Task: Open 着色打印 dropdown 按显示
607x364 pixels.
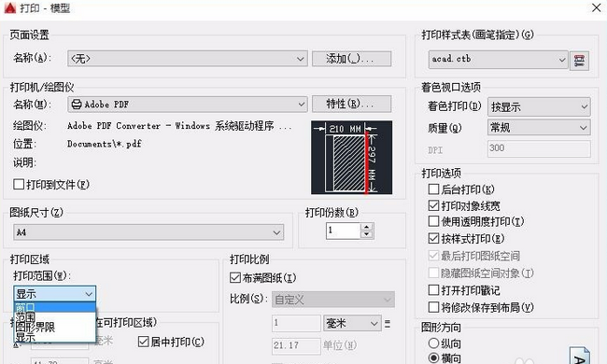Action: [x=539, y=106]
